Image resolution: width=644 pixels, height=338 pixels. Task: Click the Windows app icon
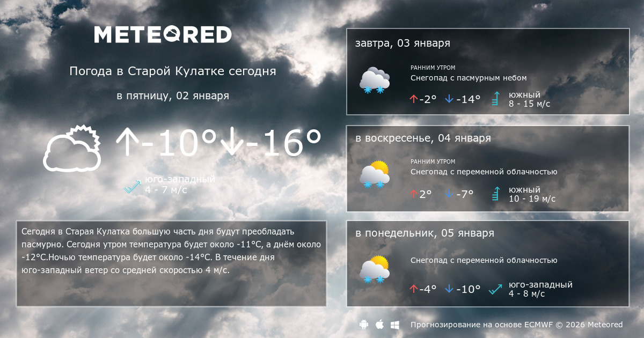(x=395, y=325)
